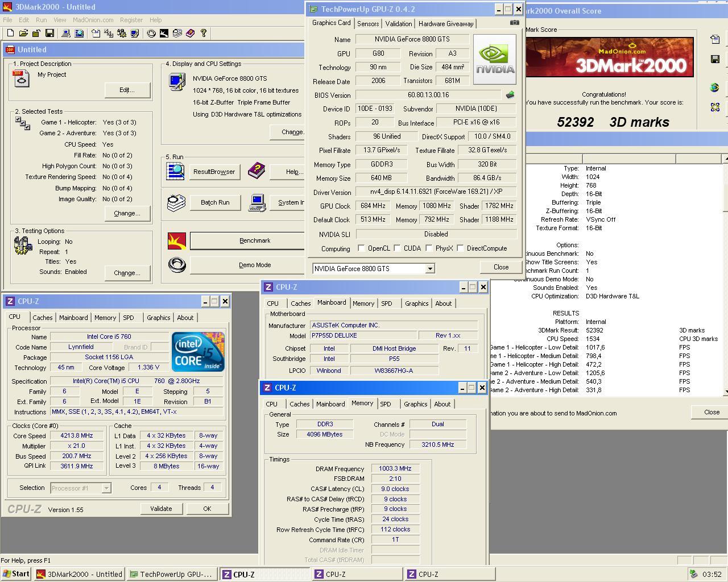Enable the PhysX checkbox in GPU-Z
This screenshot has width=728, height=582.
click(428, 248)
